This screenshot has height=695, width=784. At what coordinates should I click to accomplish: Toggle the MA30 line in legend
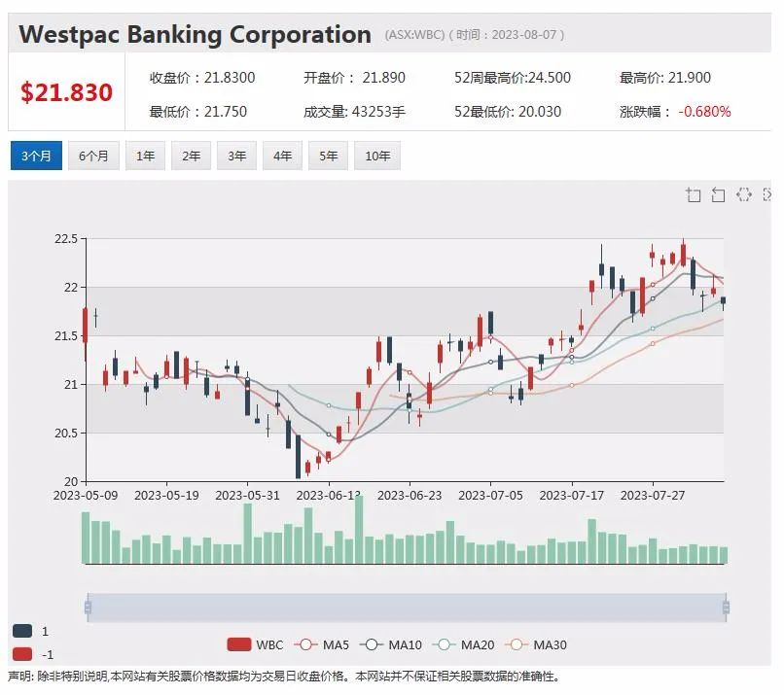(x=536, y=644)
